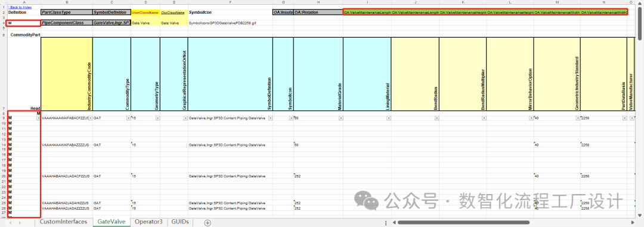Screen dimensions: 644x227
Task: Add a new sheet with the plus icon
Action: [208, 222]
